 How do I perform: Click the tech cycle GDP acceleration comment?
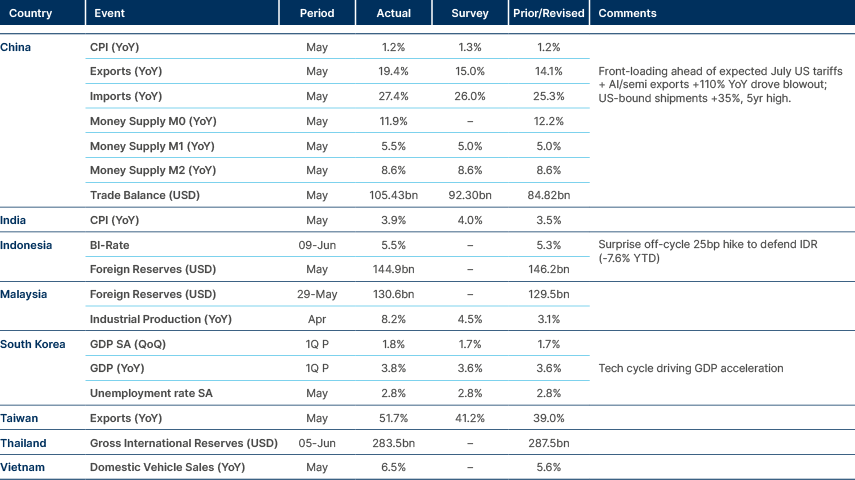point(691,368)
